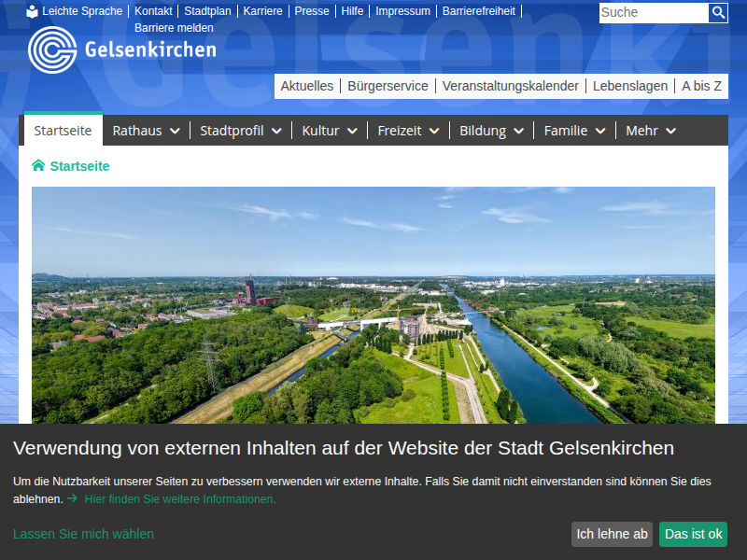Expand the Mehr menu chevron
747x560 pixels.
point(670,131)
